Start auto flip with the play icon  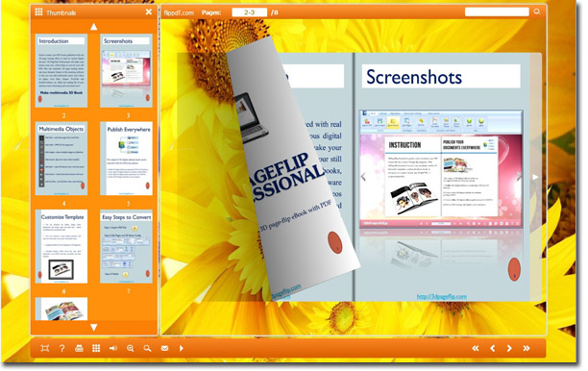(x=182, y=349)
